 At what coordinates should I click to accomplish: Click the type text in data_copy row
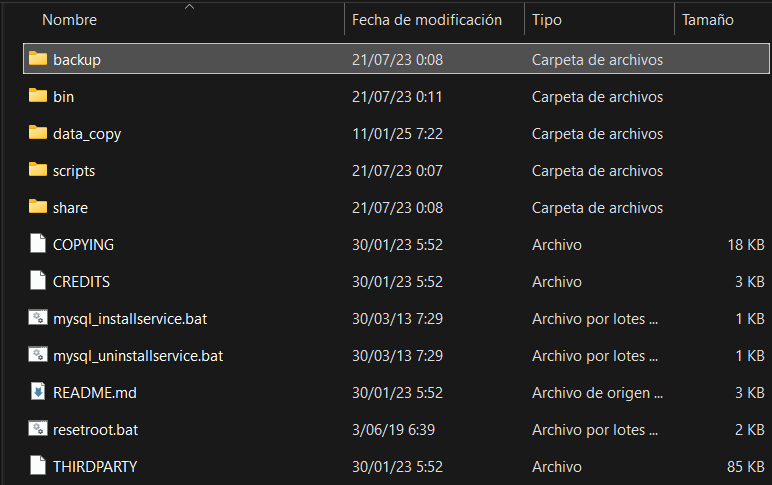(x=597, y=134)
